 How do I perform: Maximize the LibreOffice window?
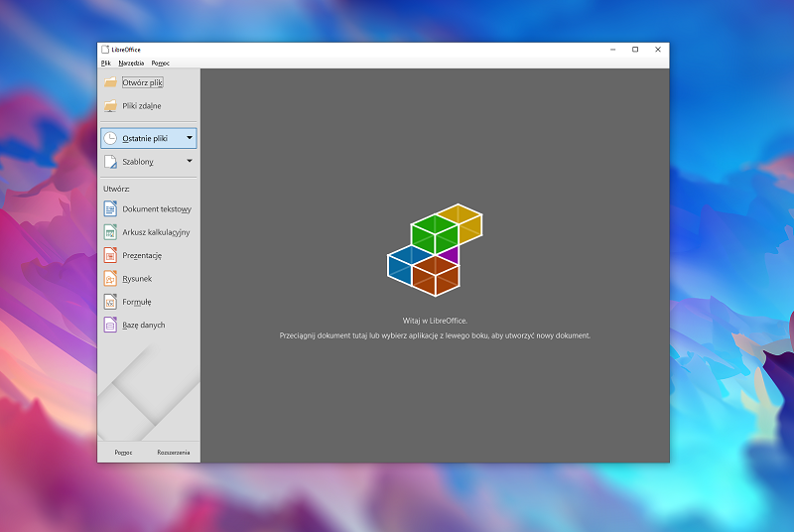[635, 49]
